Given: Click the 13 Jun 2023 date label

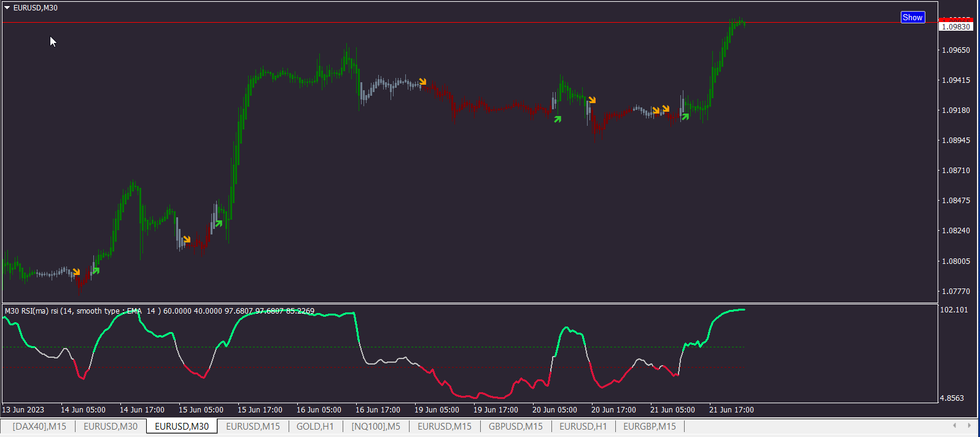Looking at the screenshot, I should [23, 410].
